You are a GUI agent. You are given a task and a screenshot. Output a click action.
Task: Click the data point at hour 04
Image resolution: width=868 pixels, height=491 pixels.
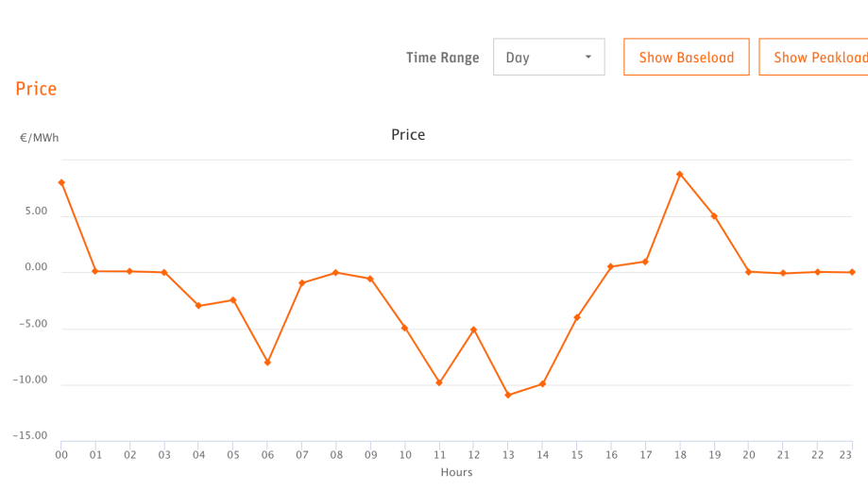pyautogui.click(x=198, y=306)
